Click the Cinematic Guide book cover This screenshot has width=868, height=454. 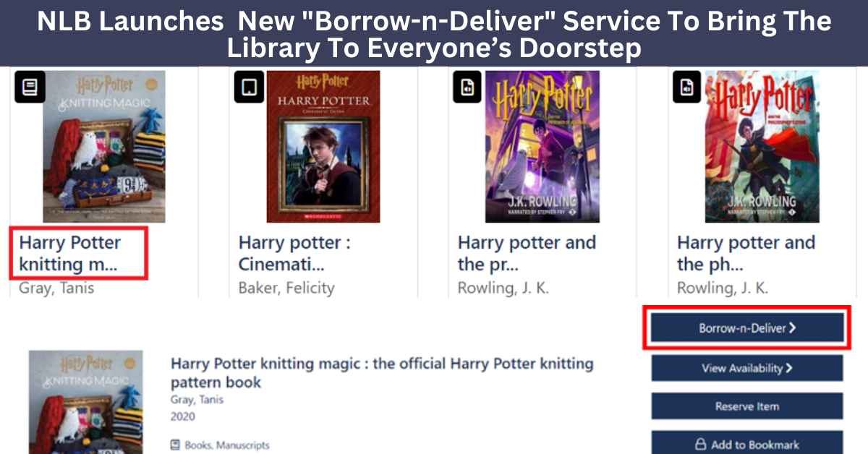pyautogui.click(x=323, y=146)
